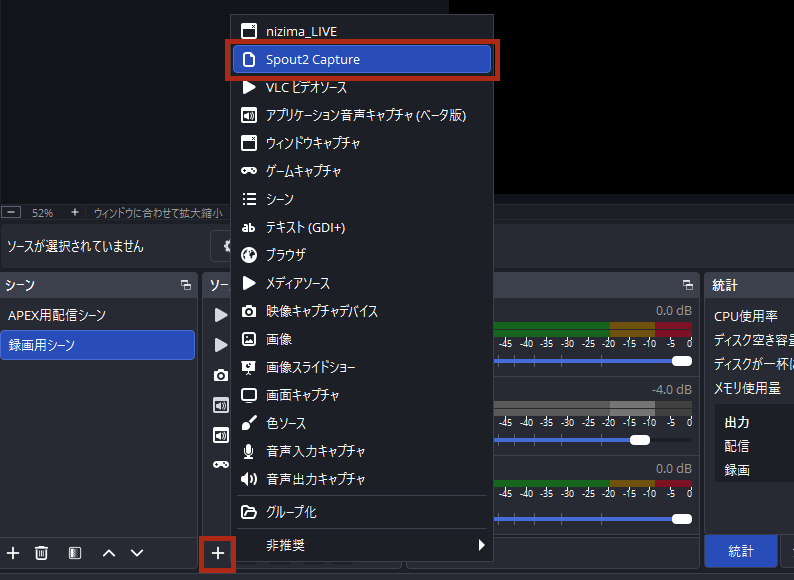Image resolution: width=794 pixels, height=580 pixels.
Task: Click the CPU使用率 stat label
Action: (x=745, y=317)
